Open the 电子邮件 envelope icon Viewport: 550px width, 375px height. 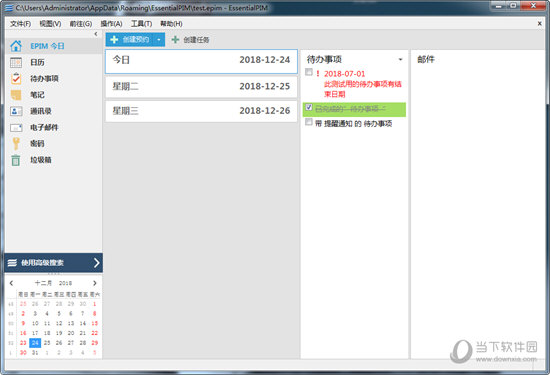click(16, 128)
